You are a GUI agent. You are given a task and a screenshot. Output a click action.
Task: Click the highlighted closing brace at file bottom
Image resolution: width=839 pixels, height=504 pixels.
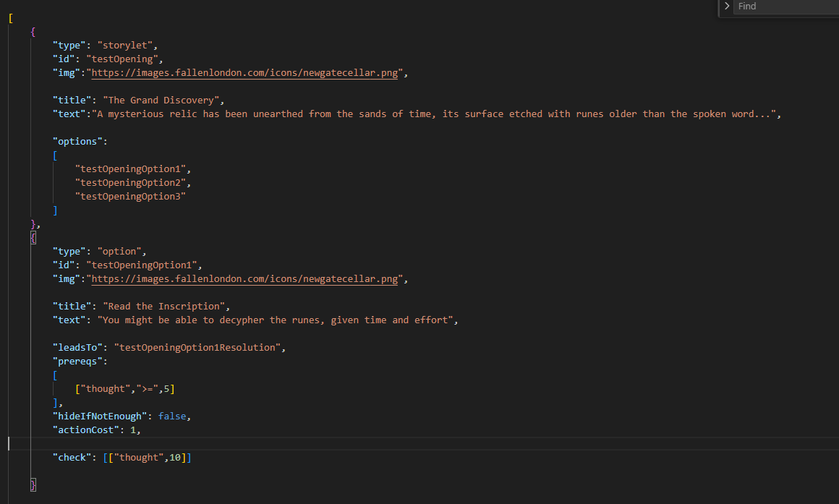pyautogui.click(x=33, y=485)
